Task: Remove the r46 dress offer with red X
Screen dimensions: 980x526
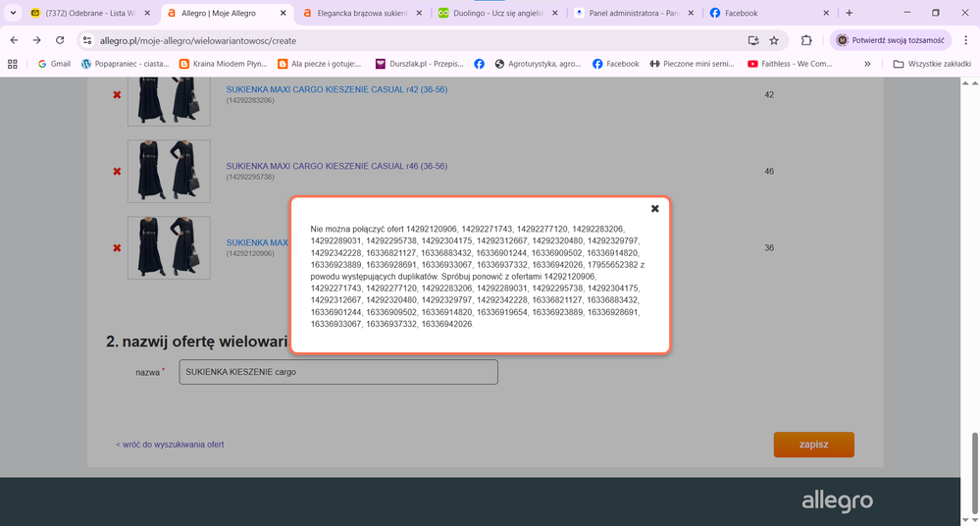Action: (x=118, y=172)
